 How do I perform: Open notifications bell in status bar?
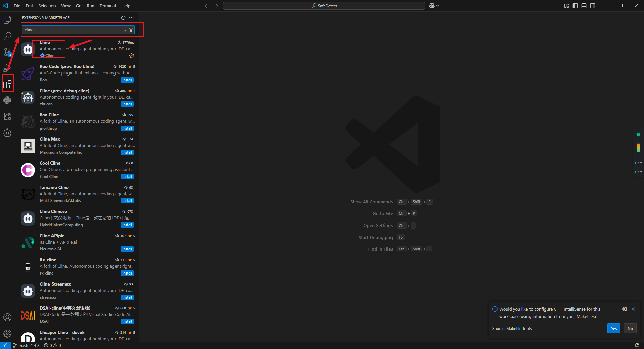[x=637, y=345]
